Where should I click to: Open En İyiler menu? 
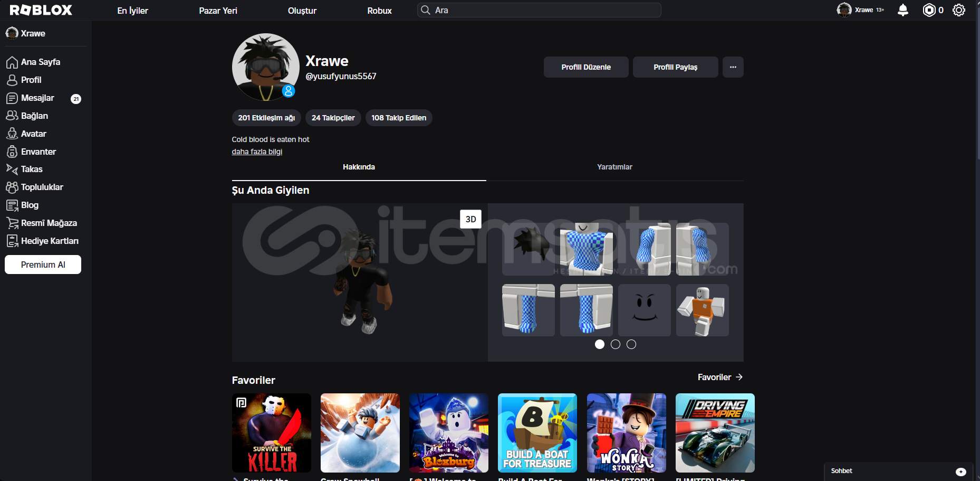coord(132,11)
